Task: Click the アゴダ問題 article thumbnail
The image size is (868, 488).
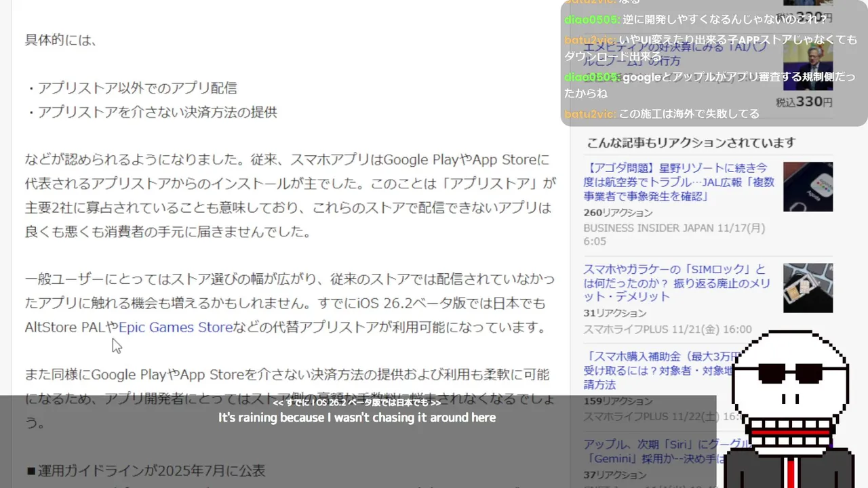Action: click(x=808, y=186)
